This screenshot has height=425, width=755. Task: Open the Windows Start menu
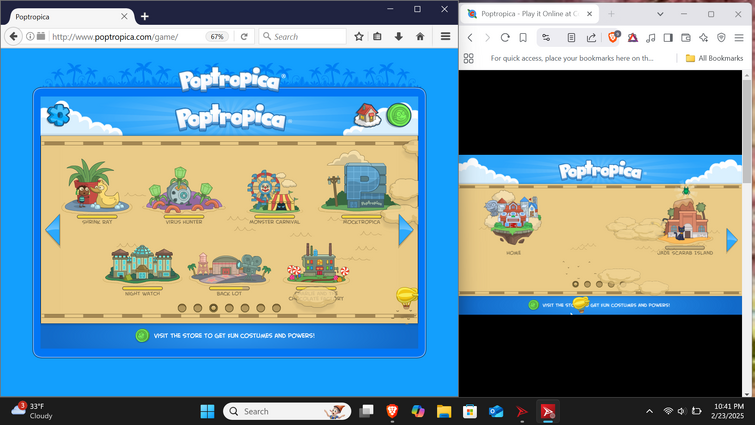208,412
